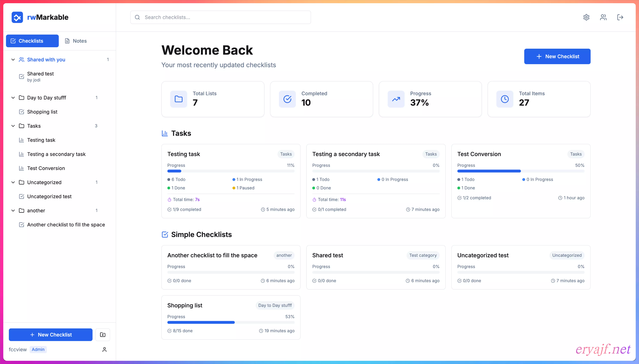
Task: Collapse the Shared with you section
Action: [x=13, y=60]
